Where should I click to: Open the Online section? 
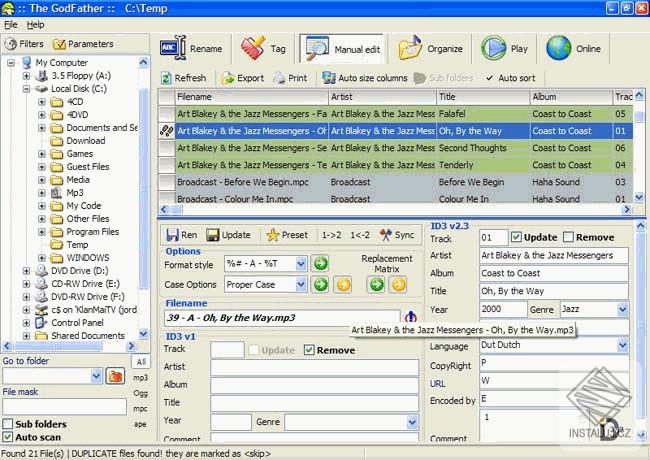click(x=573, y=48)
